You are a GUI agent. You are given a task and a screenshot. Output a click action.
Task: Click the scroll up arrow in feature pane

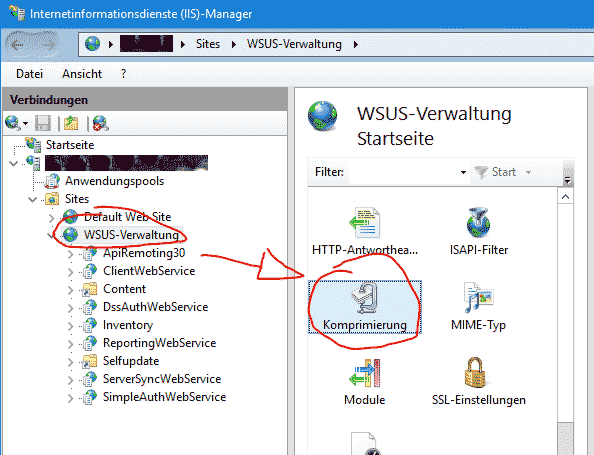click(x=565, y=197)
